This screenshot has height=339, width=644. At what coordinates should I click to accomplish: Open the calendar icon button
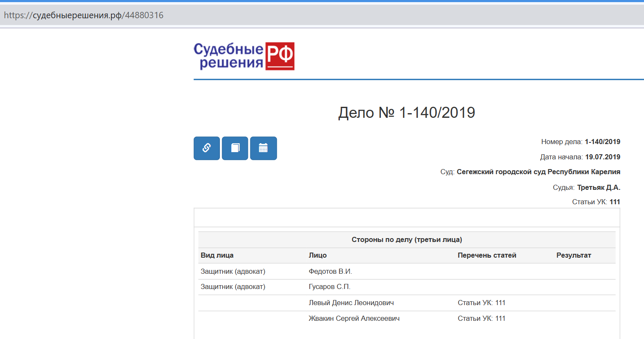coord(263,148)
